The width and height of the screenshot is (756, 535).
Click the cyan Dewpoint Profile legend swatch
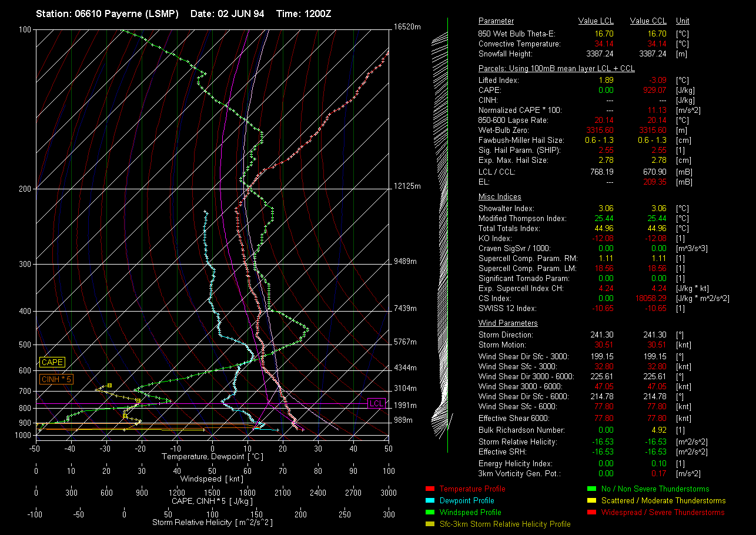click(x=429, y=501)
